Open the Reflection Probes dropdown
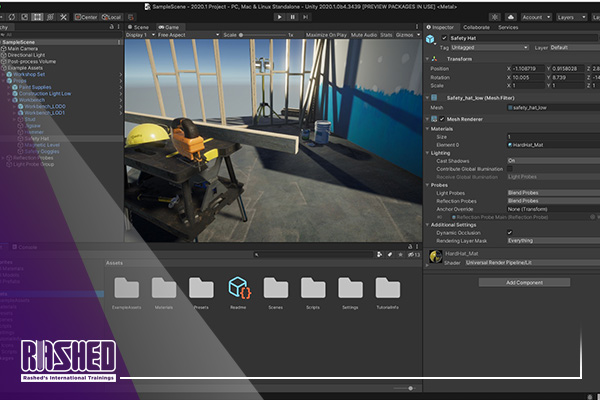Image resolution: width=600 pixels, height=400 pixels. point(553,201)
